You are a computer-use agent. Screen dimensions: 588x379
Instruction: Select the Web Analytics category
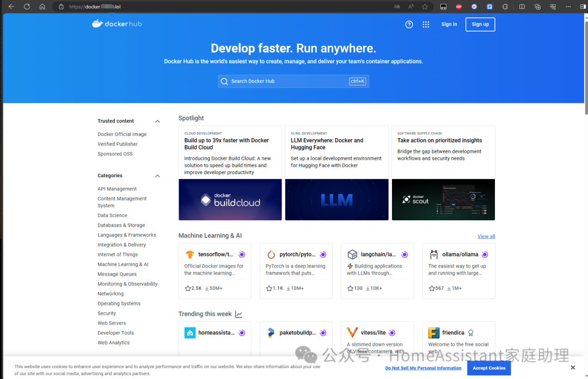pyautogui.click(x=113, y=343)
